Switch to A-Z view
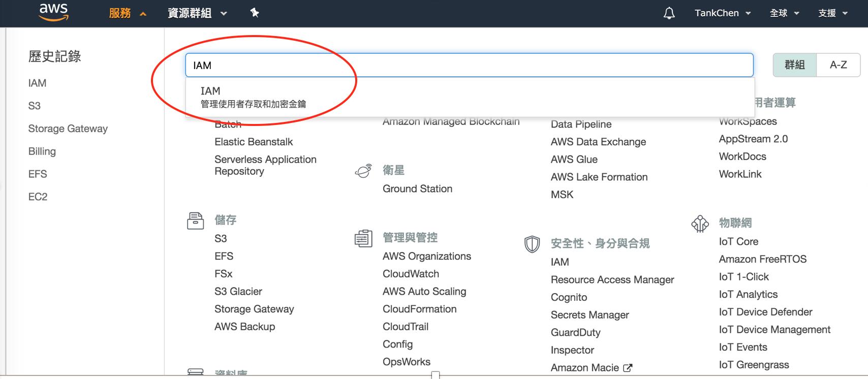This screenshot has width=868, height=379. point(839,65)
